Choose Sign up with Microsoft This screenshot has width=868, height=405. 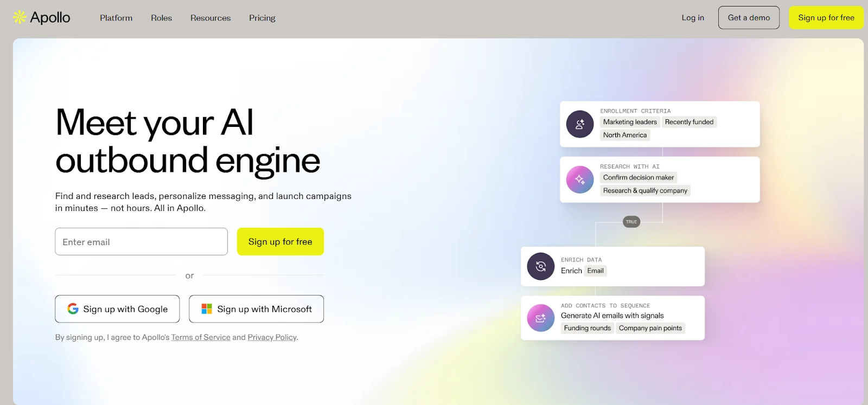point(256,309)
